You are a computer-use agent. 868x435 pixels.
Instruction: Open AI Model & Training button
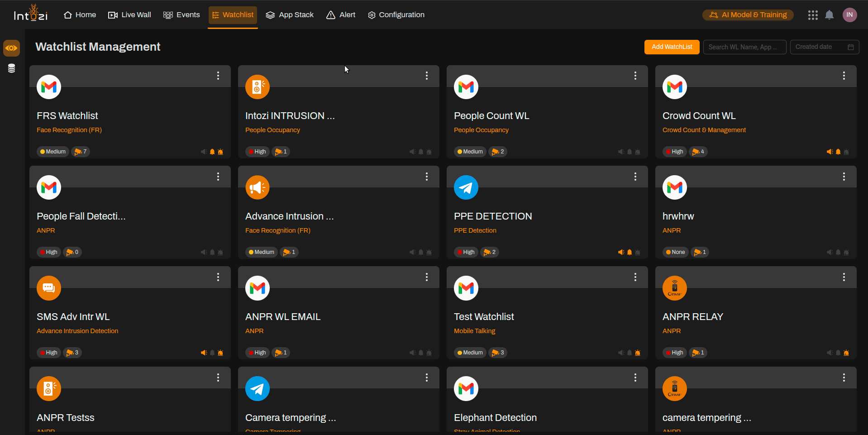click(x=748, y=15)
